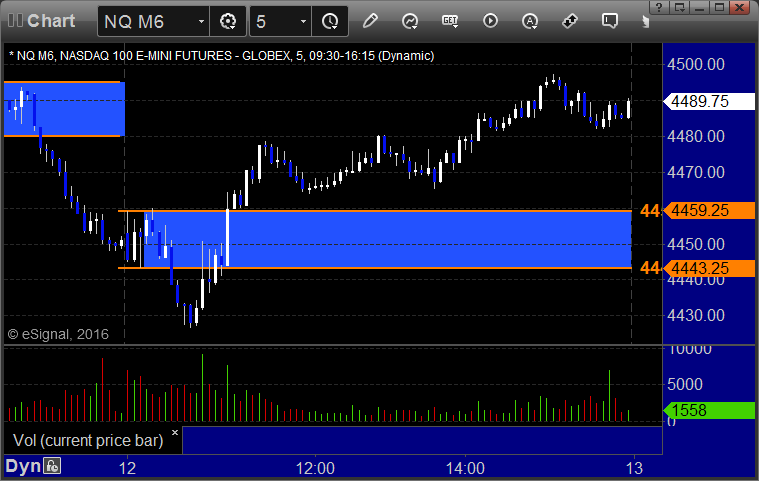Screen dimensions: 759x481
Task: Open the comment bubble icon
Action: 609,21
